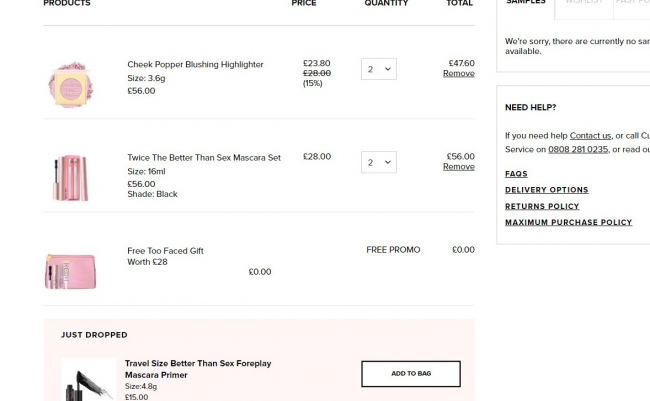
Task: Switch to the Wishlist tab
Action: [x=584, y=3]
